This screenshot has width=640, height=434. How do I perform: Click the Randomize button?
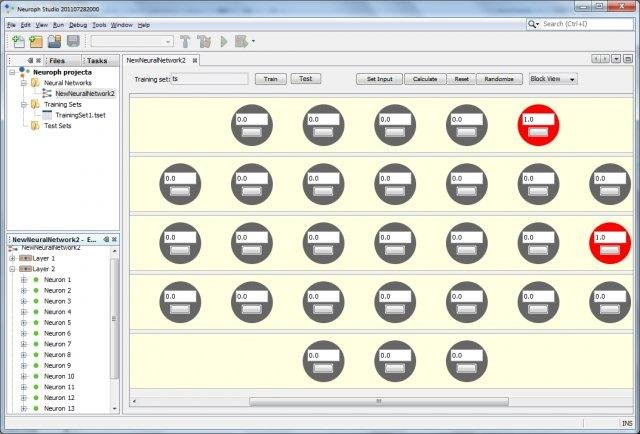pos(499,79)
